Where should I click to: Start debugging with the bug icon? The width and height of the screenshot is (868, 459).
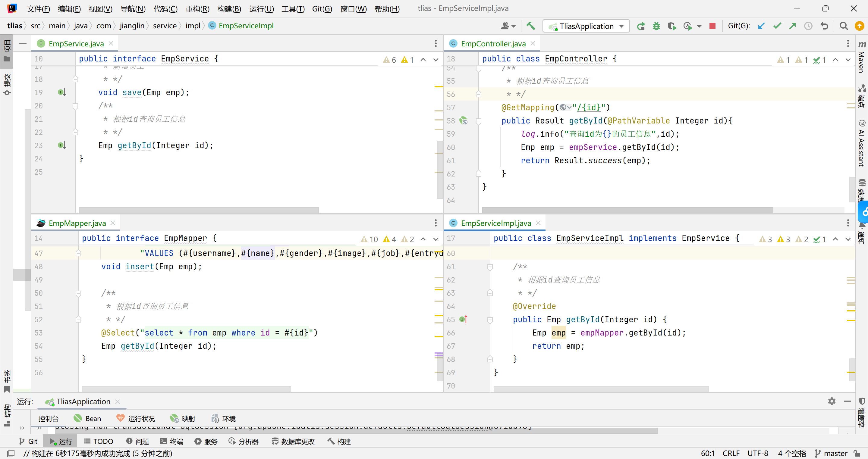pyautogui.click(x=656, y=26)
